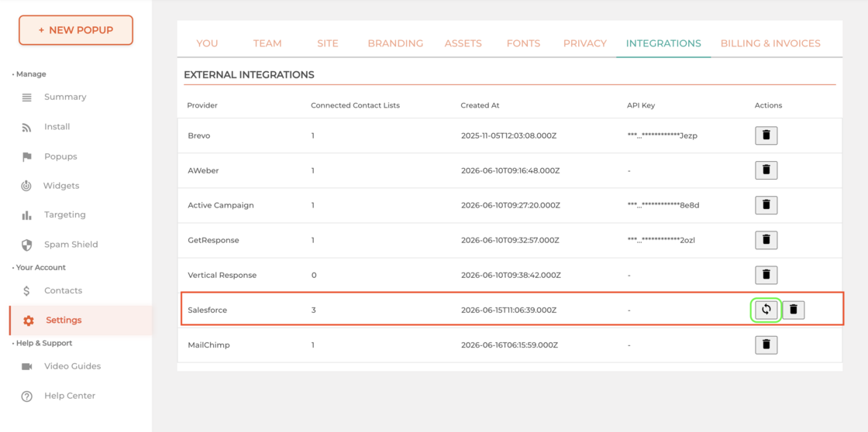
Task: Click the AWeber provider name
Action: (x=203, y=170)
